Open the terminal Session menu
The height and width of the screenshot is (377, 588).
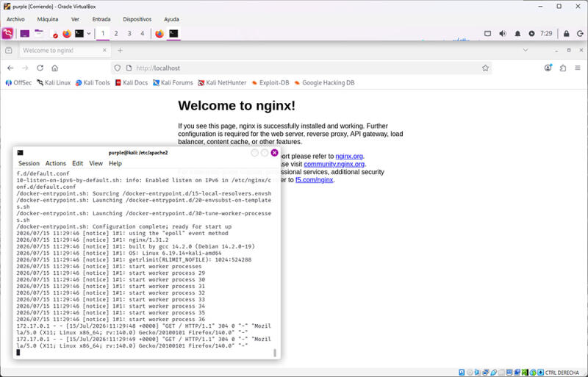pos(29,164)
